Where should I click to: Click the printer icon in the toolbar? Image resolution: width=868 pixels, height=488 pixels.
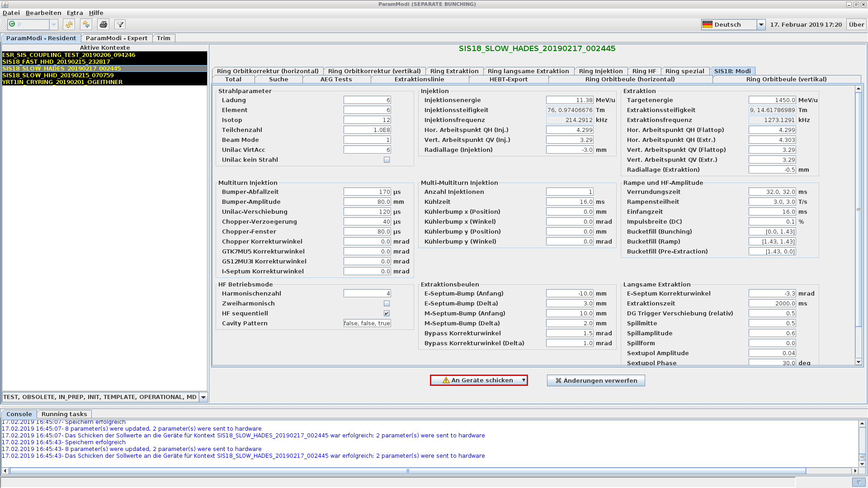click(103, 24)
